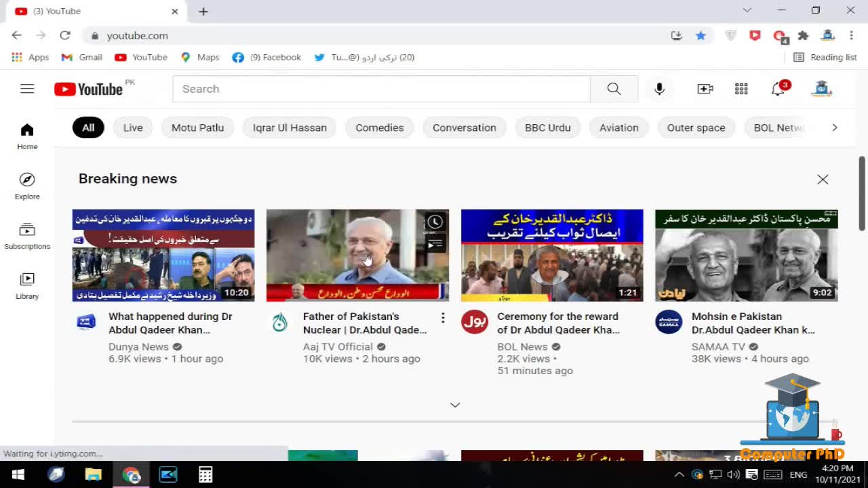Open Twitter bookmark
The width and height of the screenshot is (868, 488).
[364, 58]
